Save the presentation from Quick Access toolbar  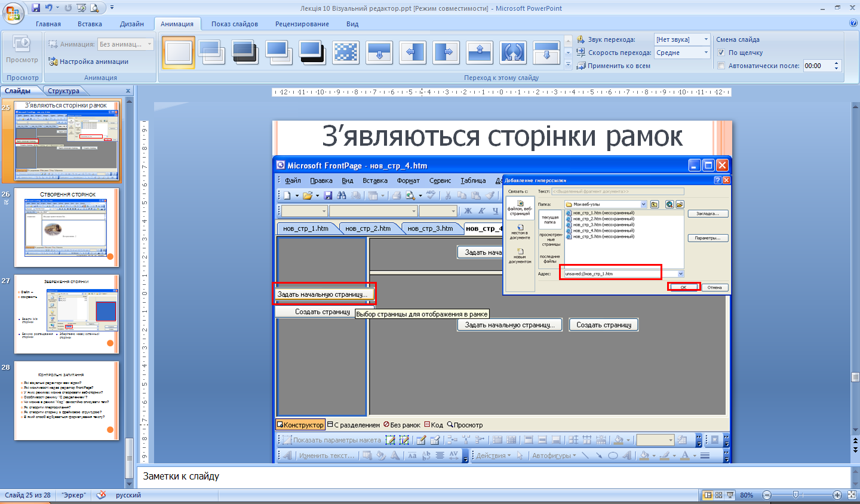coord(36,8)
